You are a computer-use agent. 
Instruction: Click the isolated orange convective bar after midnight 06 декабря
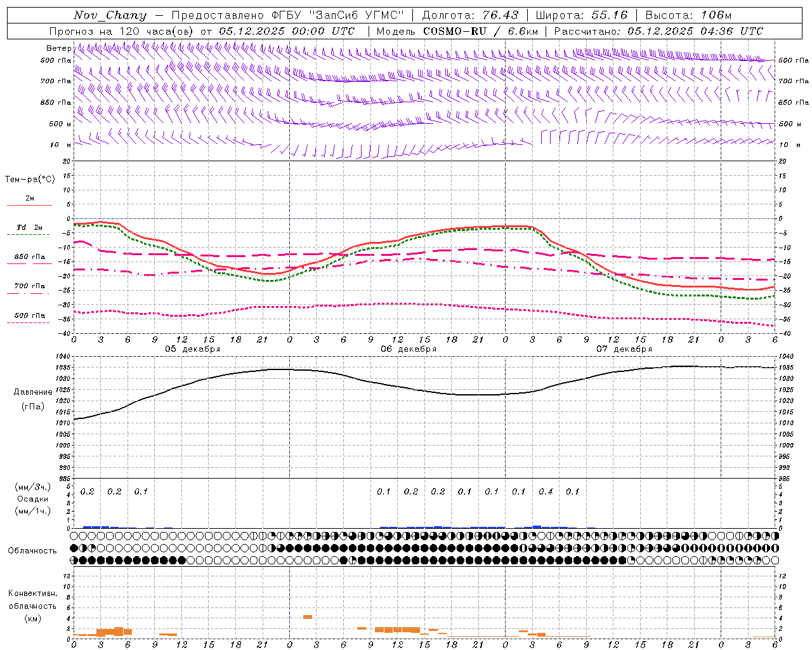coord(307,617)
